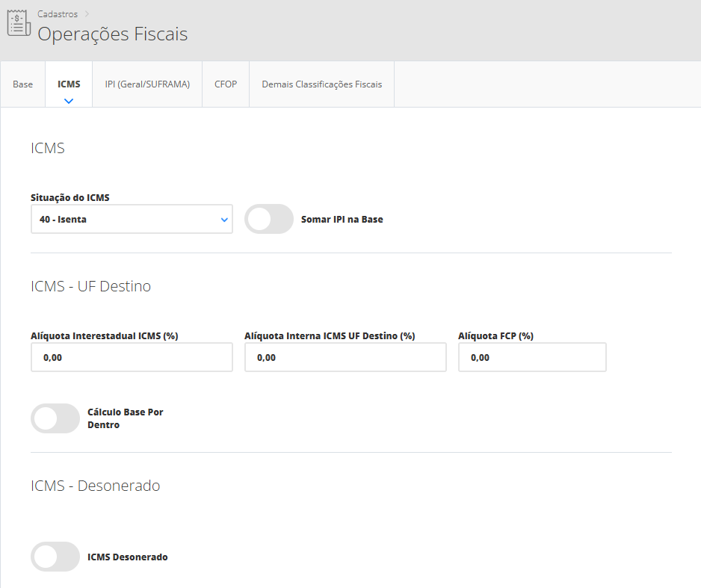Click the ICMS Desonerado label text
The height and width of the screenshot is (588, 701).
point(127,557)
